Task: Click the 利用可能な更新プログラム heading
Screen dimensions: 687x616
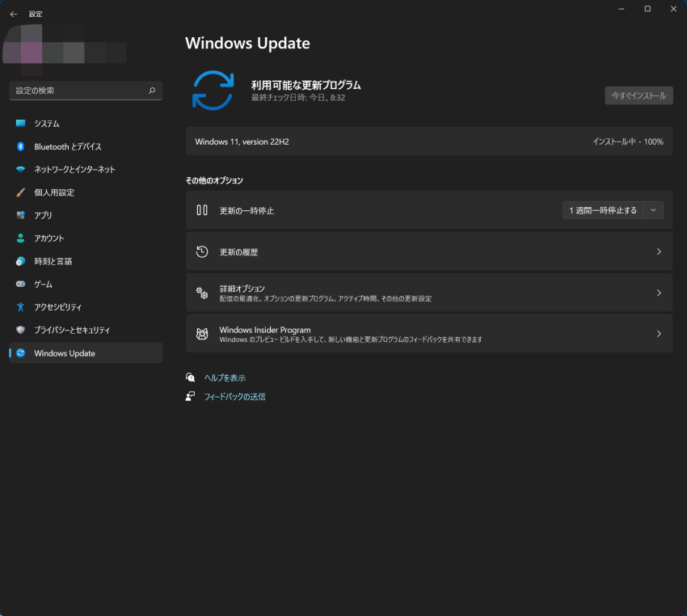Action: tap(306, 85)
